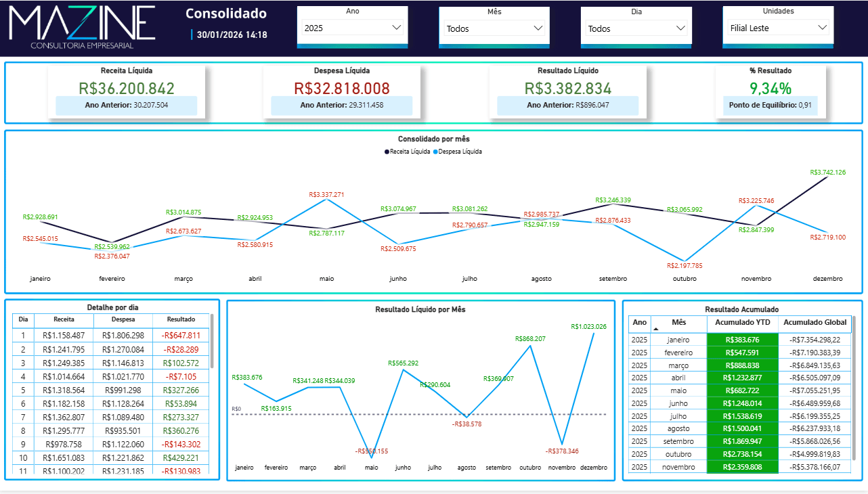Select the % Resultado card showing 9,34%
This screenshot has width=868, height=494.
coord(772,89)
